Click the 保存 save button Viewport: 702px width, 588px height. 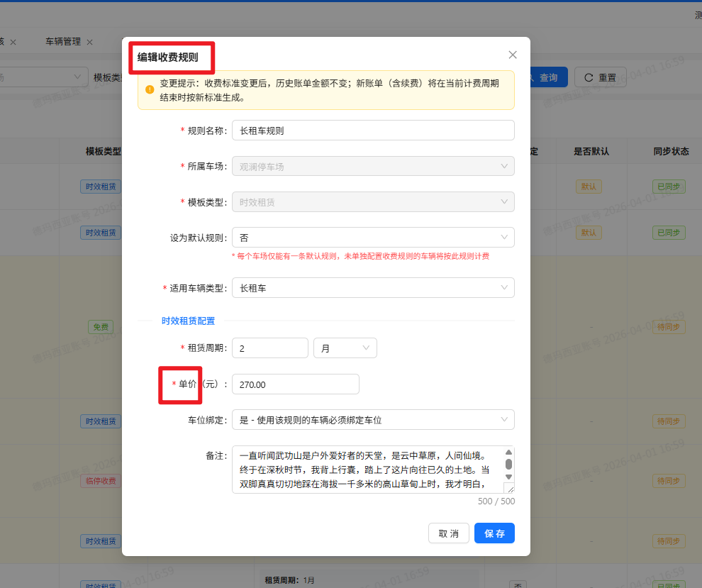[494, 533]
